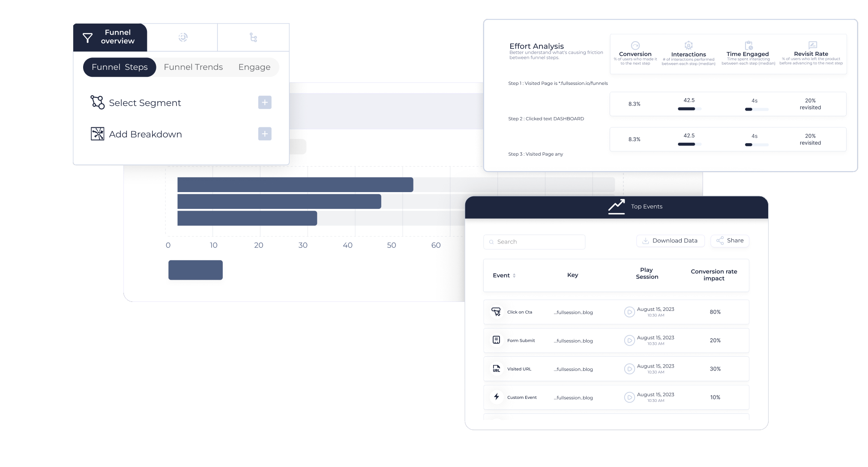Click the breakdown grid icon
Image resolution: width=868 pixels, height=467 pixels.
coord(97,133)
